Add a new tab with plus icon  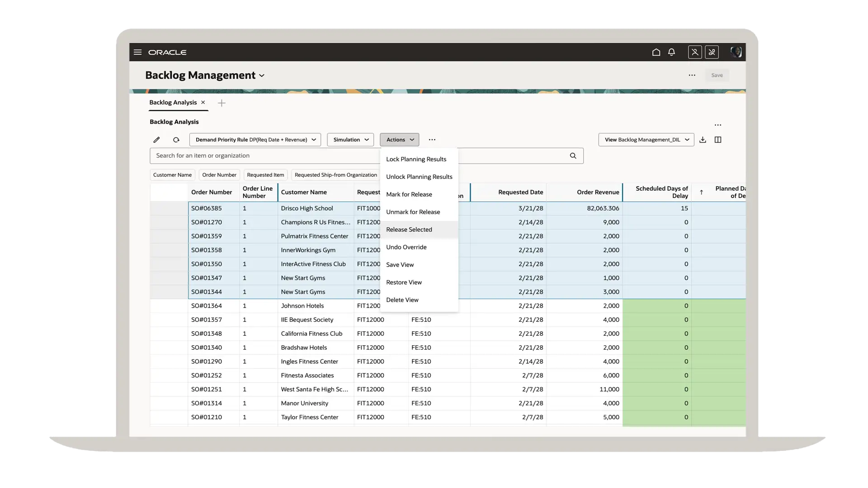point(222,103)
